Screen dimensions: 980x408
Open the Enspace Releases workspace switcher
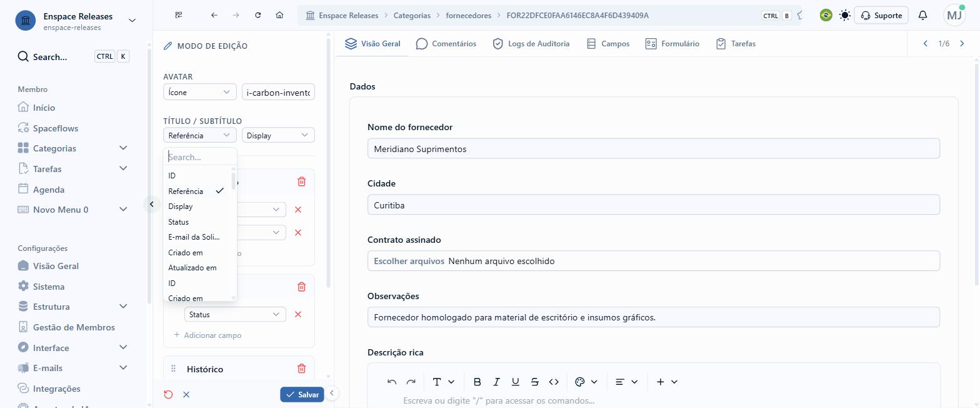[76, 21]
